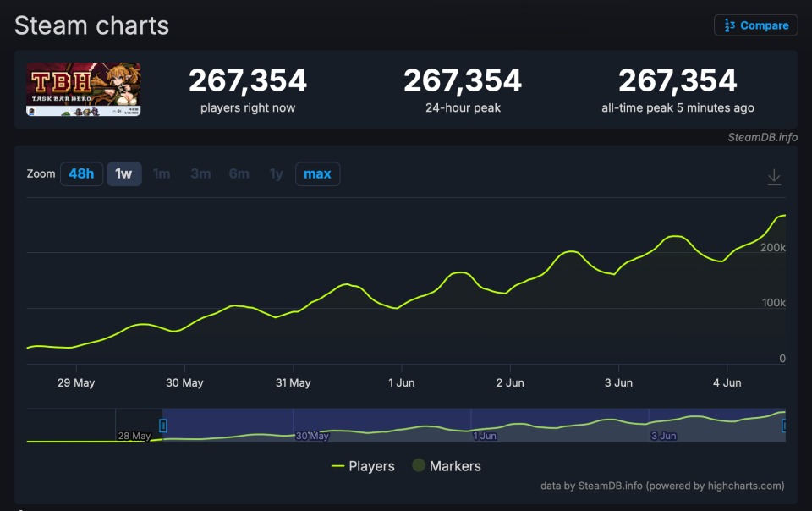Click the 30 May label in navigator
The width and height of the screenshot is (812, 511).
coord(312,436)
